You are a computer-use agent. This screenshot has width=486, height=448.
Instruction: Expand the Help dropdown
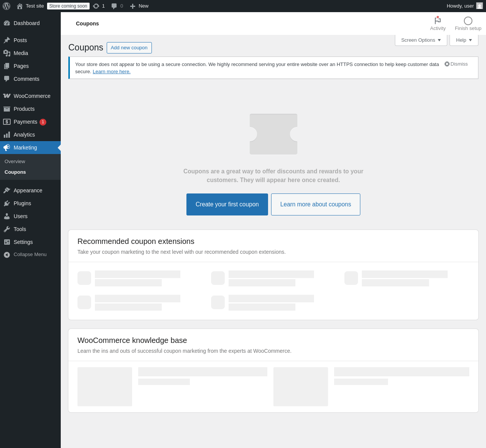coord(464,40)
